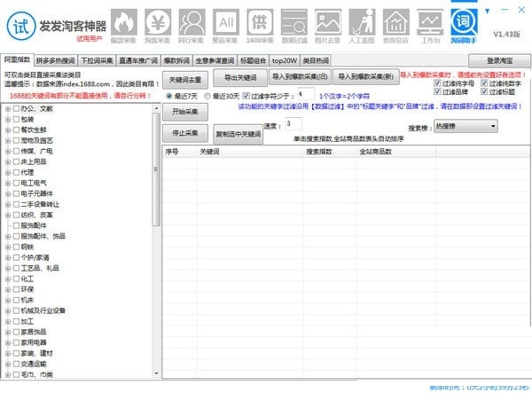Click the 关键词 column header
This screenshot has width=532, height=393.
pyautogui.click(x=250, y=152)
